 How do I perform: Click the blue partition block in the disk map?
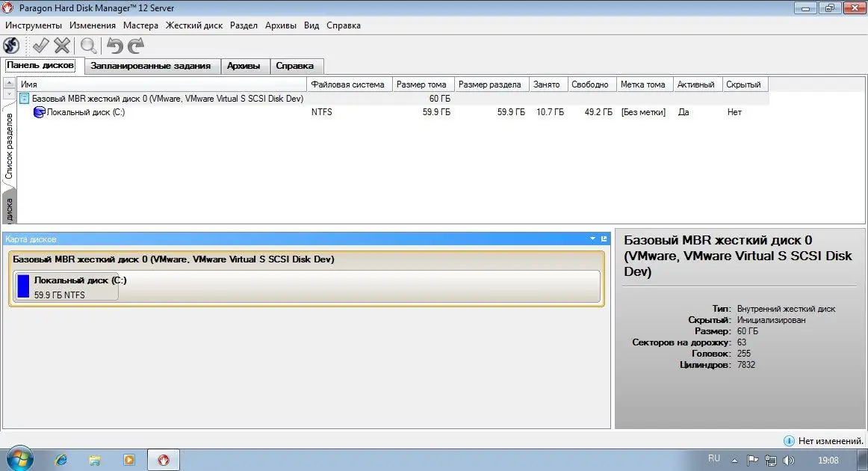tap(22, 286)
